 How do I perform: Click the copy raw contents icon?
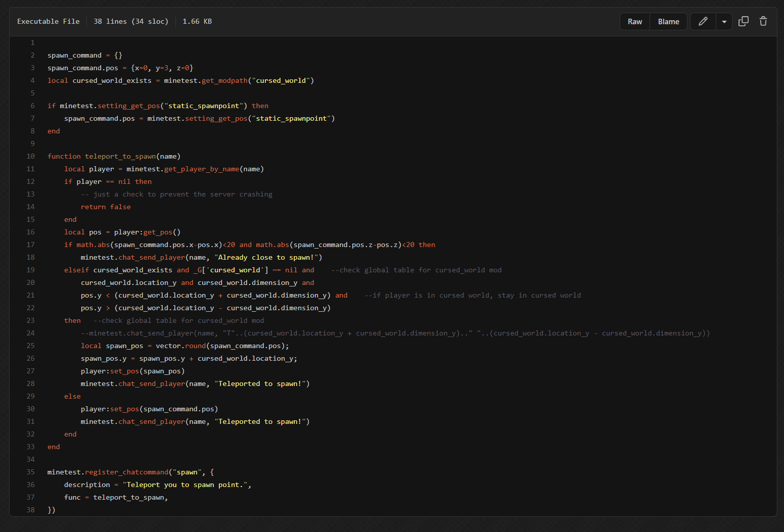coord(743,21)
